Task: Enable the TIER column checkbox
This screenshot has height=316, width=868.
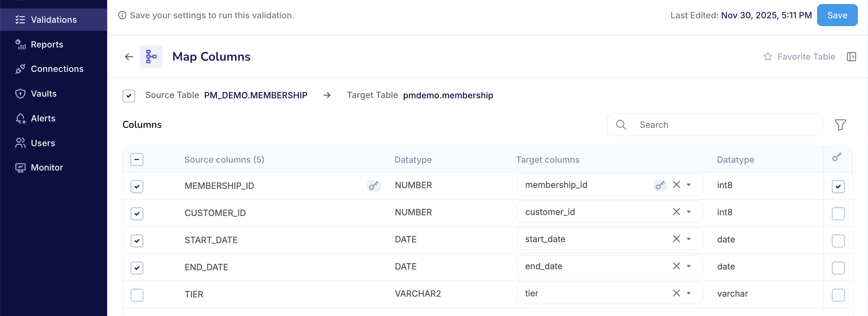Action: coord(137,295)
